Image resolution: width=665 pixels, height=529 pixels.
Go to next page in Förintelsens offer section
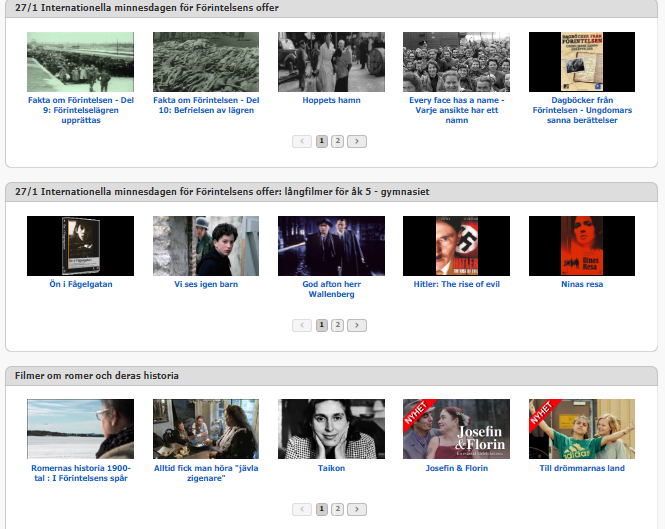(x=357, y=141)
